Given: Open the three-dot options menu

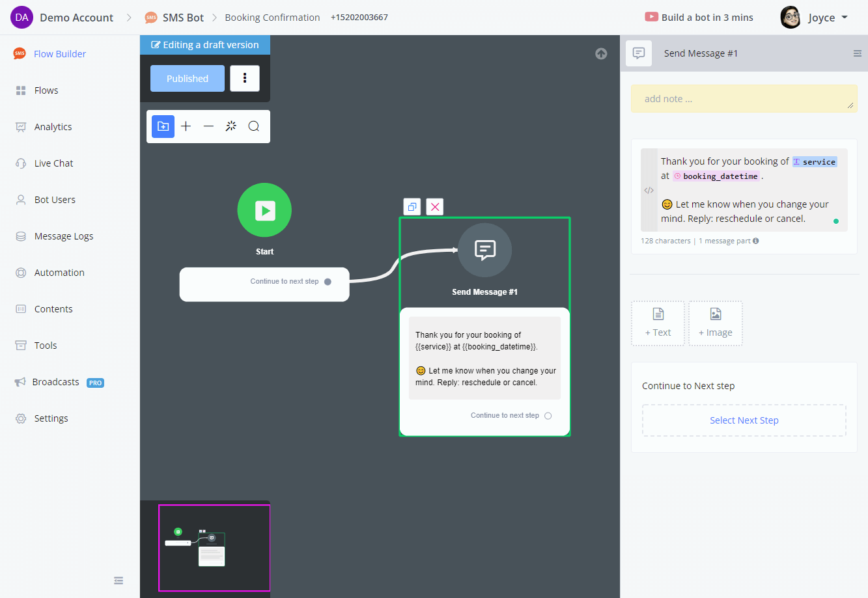Looking at the screenshot, I should coord(245,78).
